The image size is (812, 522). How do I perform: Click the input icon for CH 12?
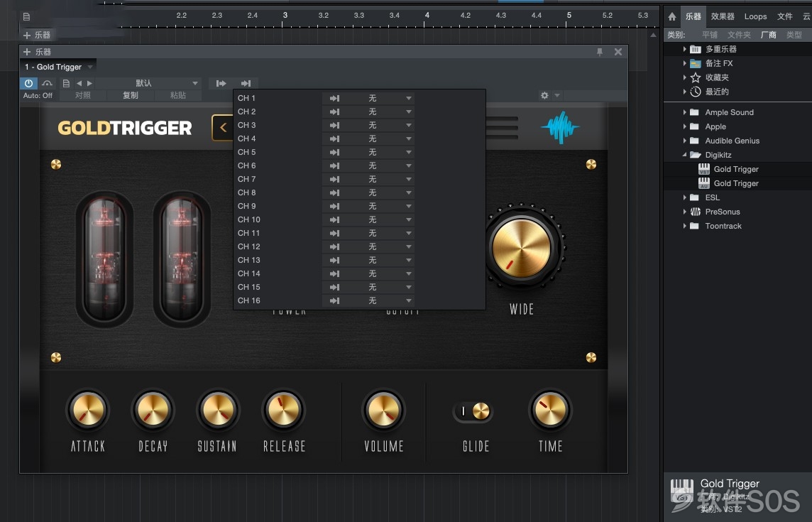pyautogui.click(x=334, y=246)
